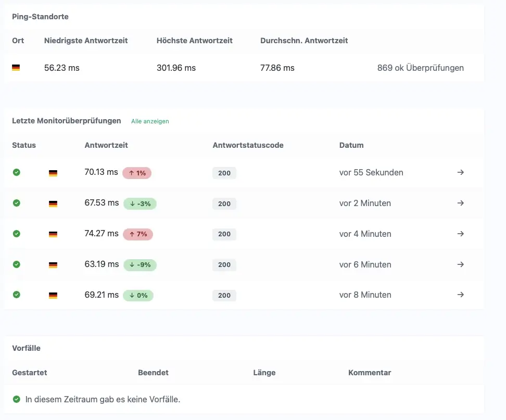This screenshot has height=420, width=506.
Task: Click the 'Alle anzeigen' link
Action: tap(150, 121)
